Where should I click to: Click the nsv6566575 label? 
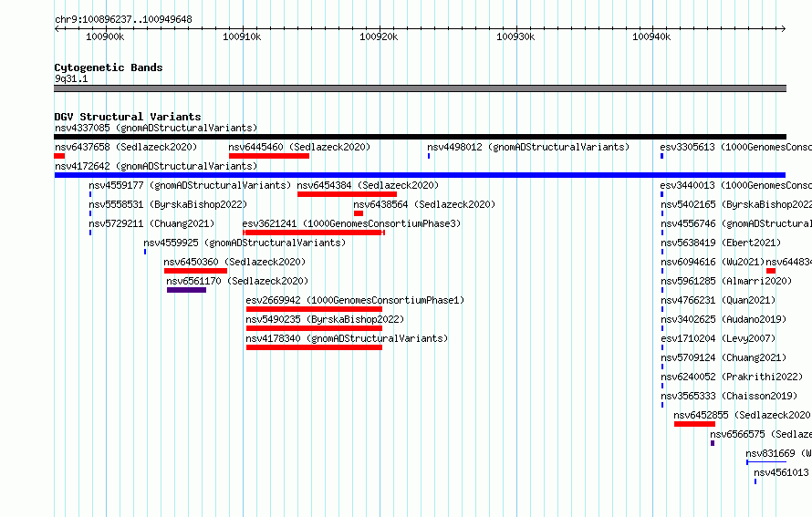tap(761, 434)
